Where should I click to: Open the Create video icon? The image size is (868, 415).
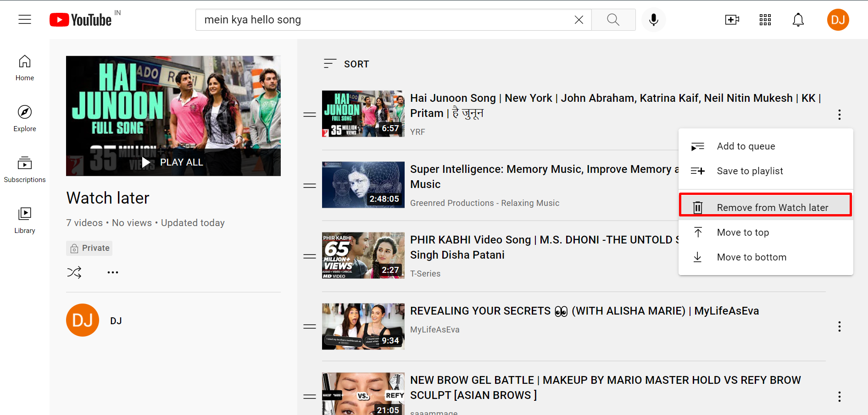click(x=732, y=20)
